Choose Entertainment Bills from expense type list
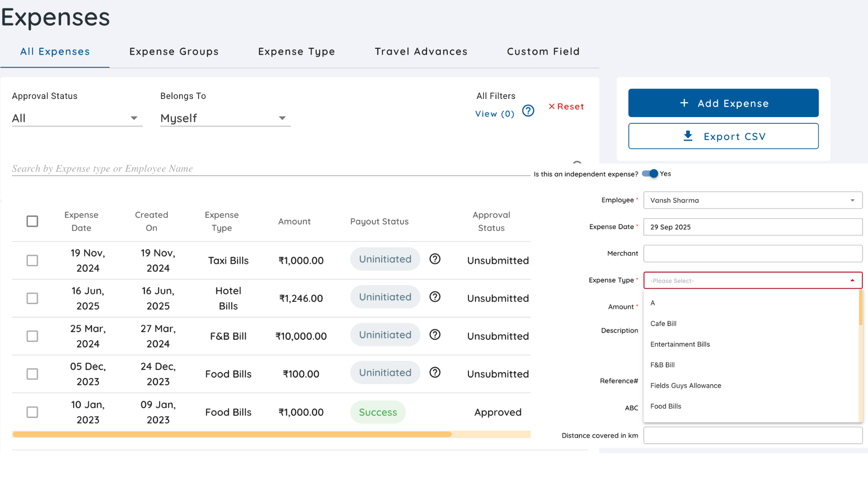Viewport: 868px width, 488px height. pyautogui.click(x=680, y=344)
